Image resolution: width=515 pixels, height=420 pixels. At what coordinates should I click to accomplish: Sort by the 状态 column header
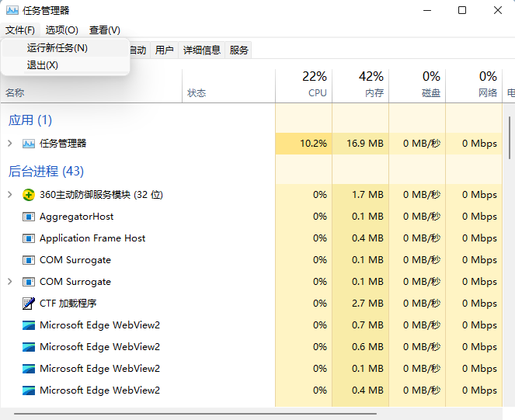coord(228,86)
